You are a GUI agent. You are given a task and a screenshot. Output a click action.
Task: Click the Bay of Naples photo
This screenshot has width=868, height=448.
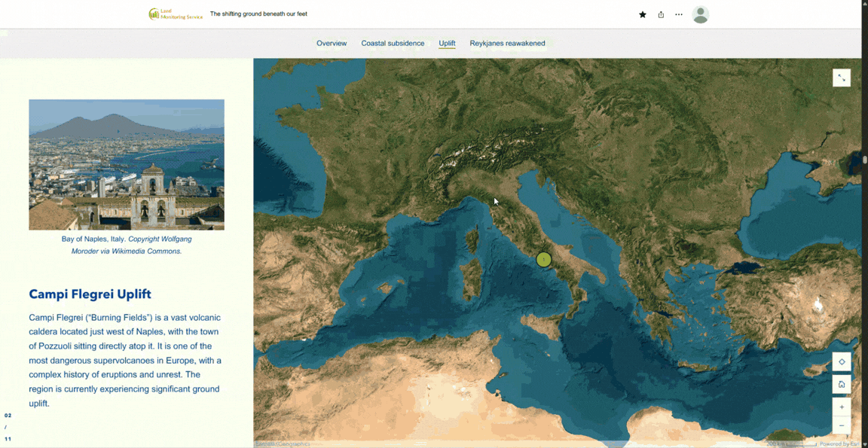click(126, 164)
